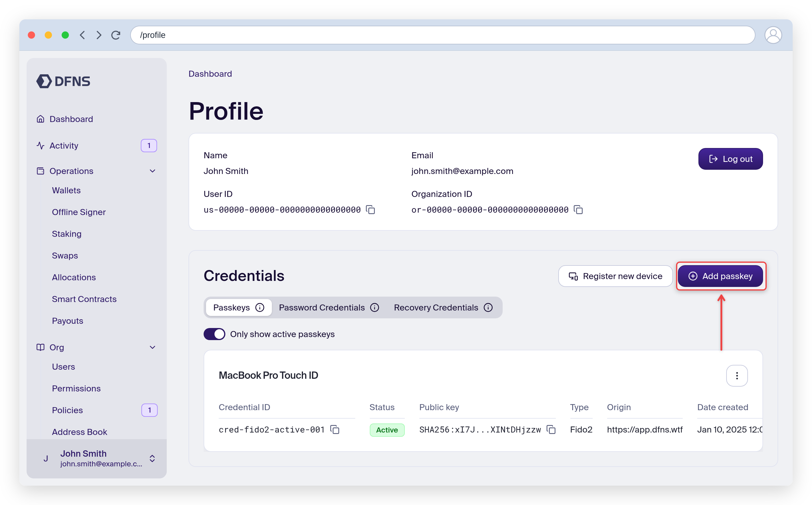
Task: Click the DFNS logo
Action: [x=63, y=81]
